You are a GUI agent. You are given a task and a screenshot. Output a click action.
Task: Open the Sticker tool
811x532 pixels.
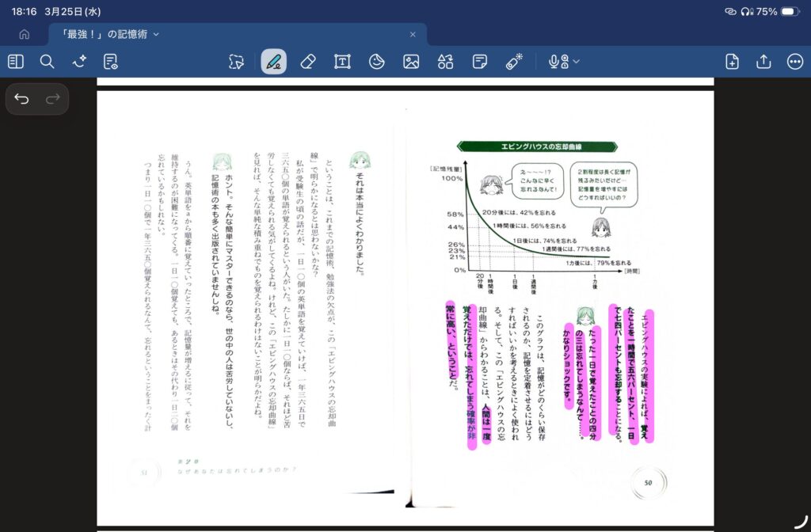(376, 62)
